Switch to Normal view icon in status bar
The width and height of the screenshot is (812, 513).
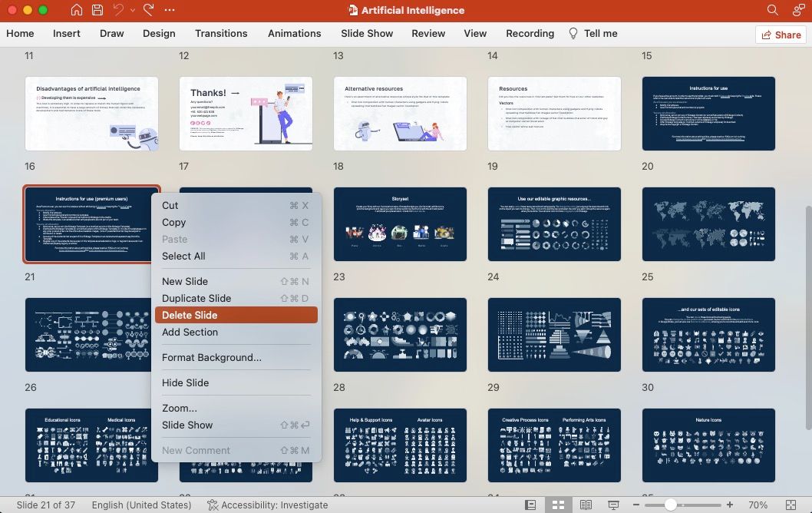[530, 505]
